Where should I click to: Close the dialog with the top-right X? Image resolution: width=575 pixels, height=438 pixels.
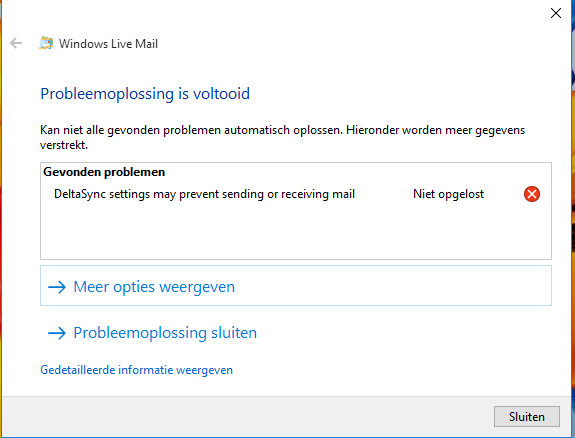tap(556, 13)
